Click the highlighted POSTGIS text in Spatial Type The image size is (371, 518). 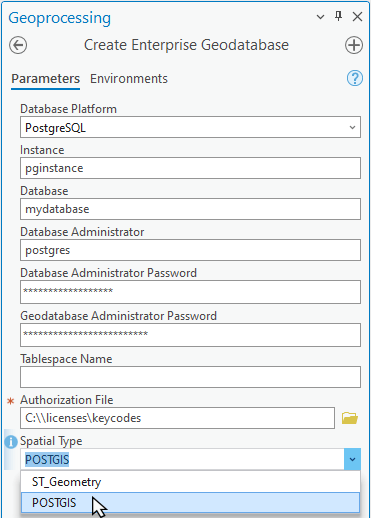pos(47,460)
